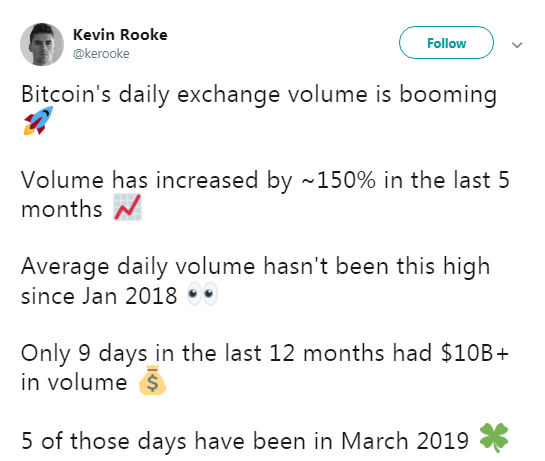Click the line '5 of those days have been in March 2019'
545x461 pixels.
pos(245,440)
